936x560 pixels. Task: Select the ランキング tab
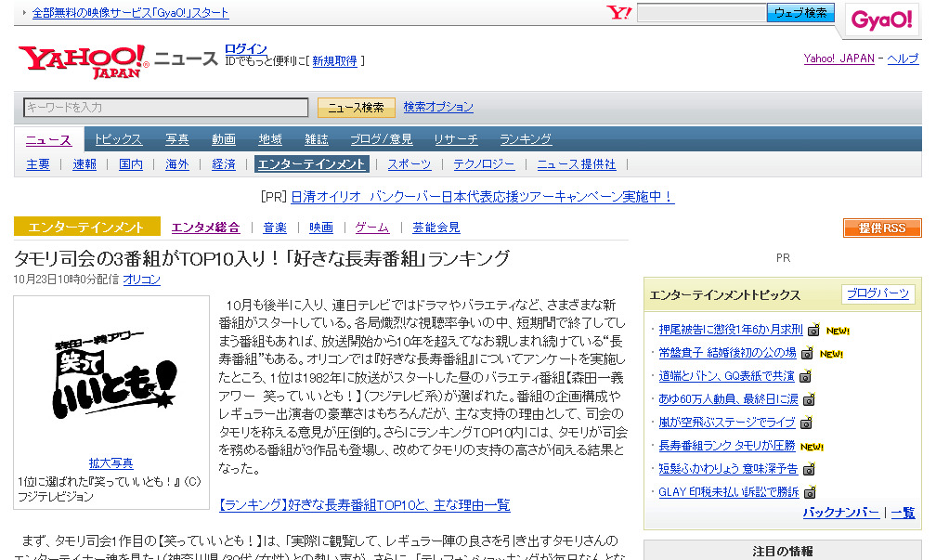(526, 139)
